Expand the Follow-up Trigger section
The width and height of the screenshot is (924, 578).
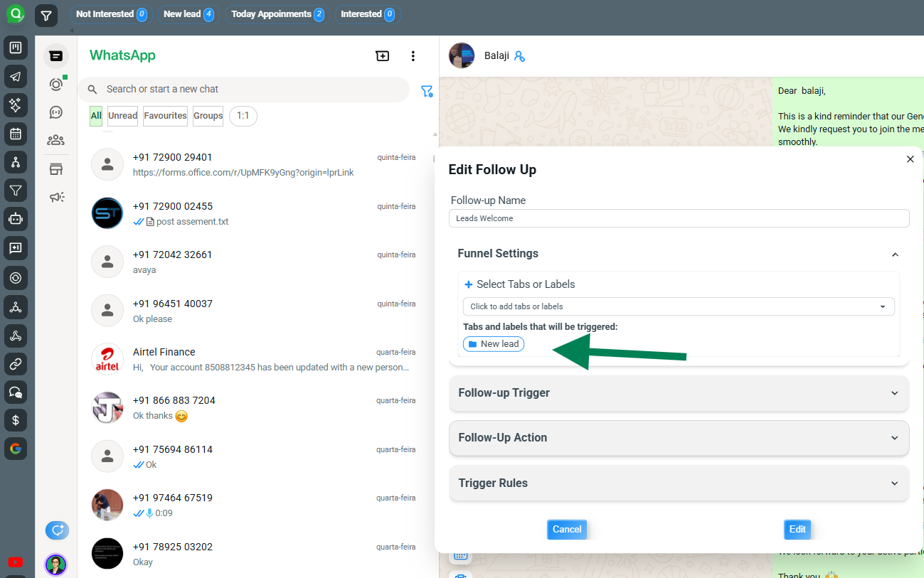coord(679,393)
